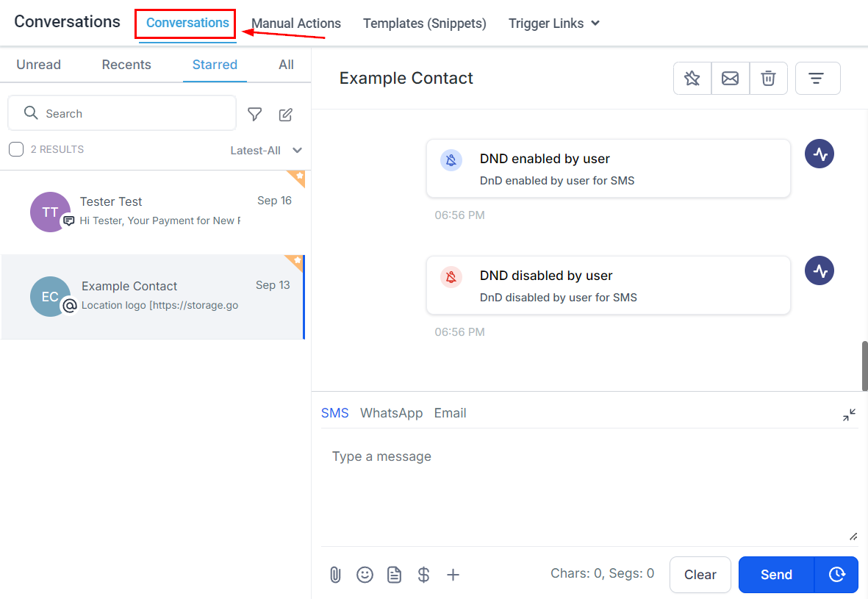The image size is (868, 599).
Task: Click star flag on Tester Test conversation
Action: tap(299, 176)
